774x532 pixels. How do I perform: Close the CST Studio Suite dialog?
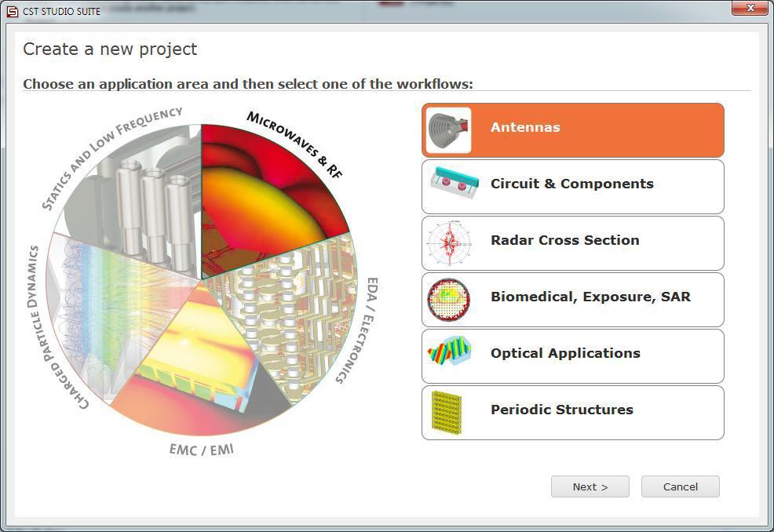(x=750, y=7)
